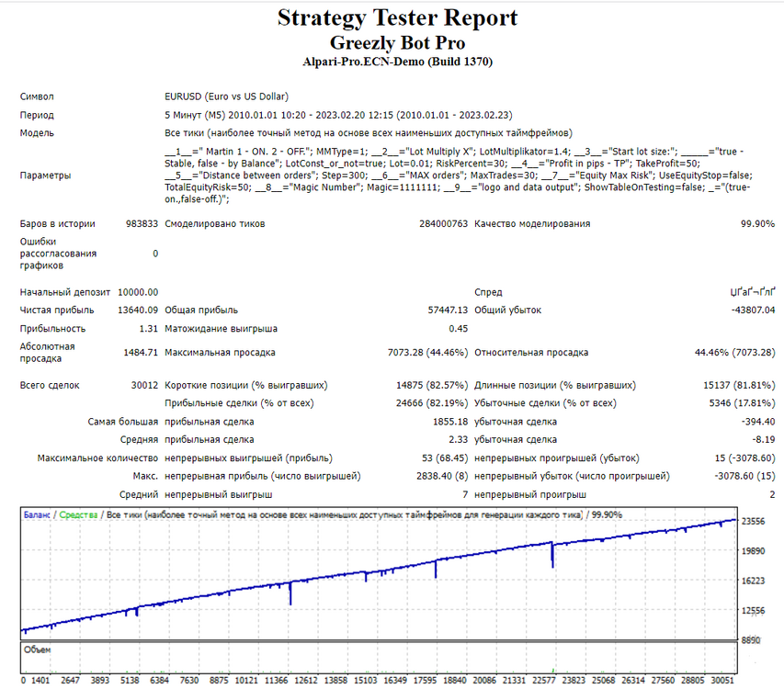Click average loss trade '-8.19'
The height and width of the screenshot is (689, 784).
(764, 440)
